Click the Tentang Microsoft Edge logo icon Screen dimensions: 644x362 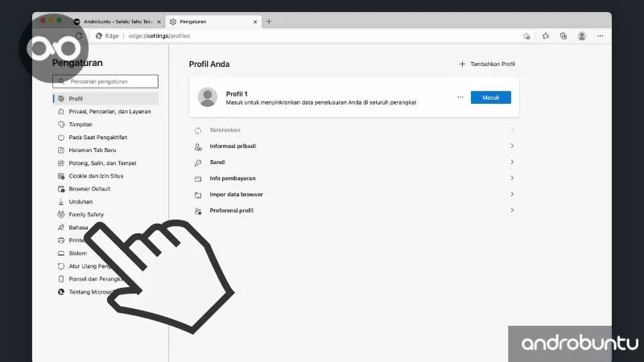tap(61, 292)
